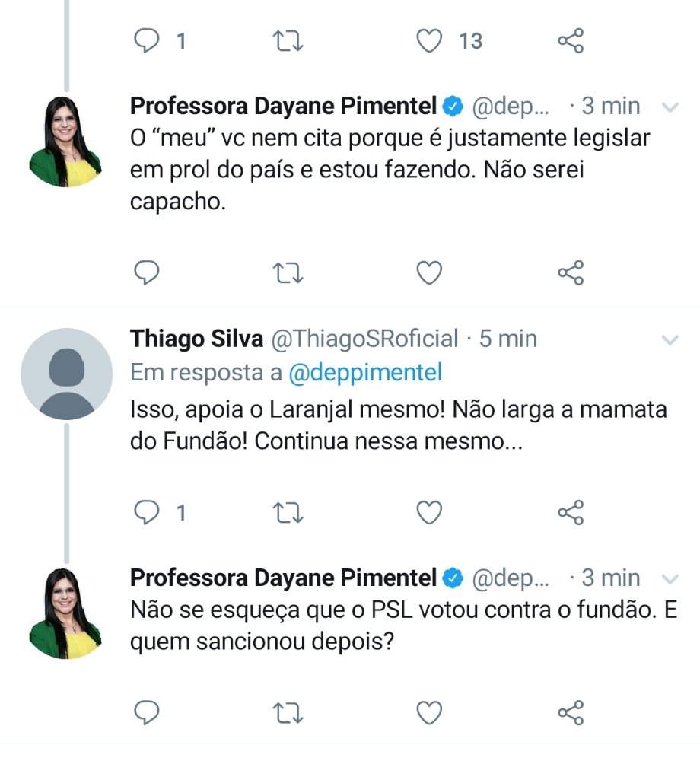Retweet Thiago Silva's Laranjal tweet

tap(288, 513)
